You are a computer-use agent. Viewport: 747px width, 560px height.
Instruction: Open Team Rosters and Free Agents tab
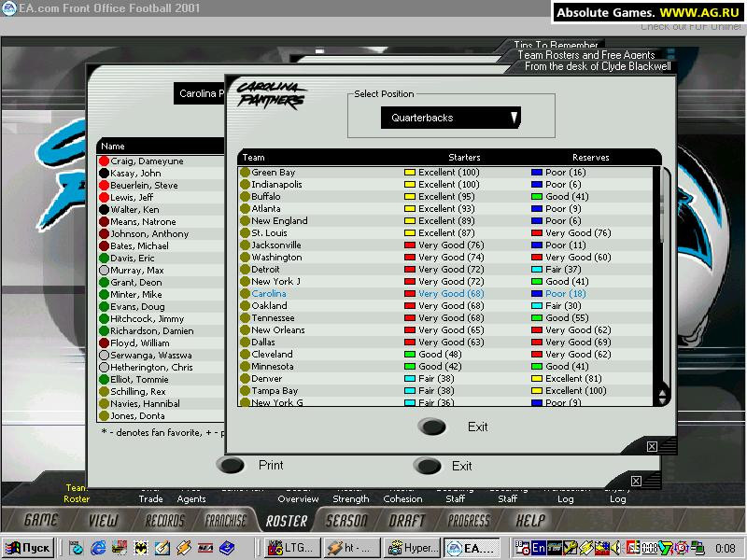tap(586, 55)
